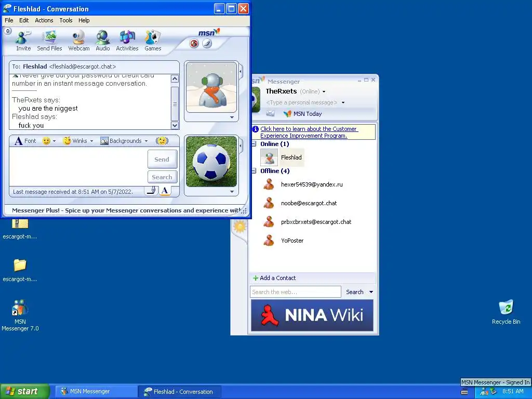532x399 pixels.
Task: Open the Activities toolbar icon
Action: pyautogui.click(x=127, y=41)
